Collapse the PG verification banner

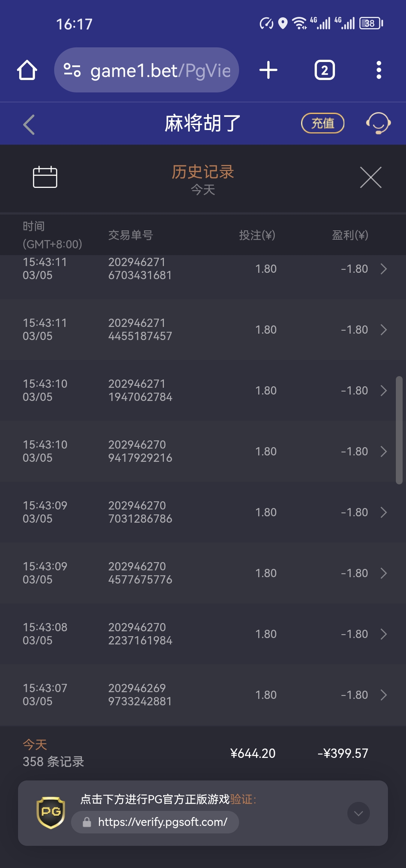click(x=358, y=813)
